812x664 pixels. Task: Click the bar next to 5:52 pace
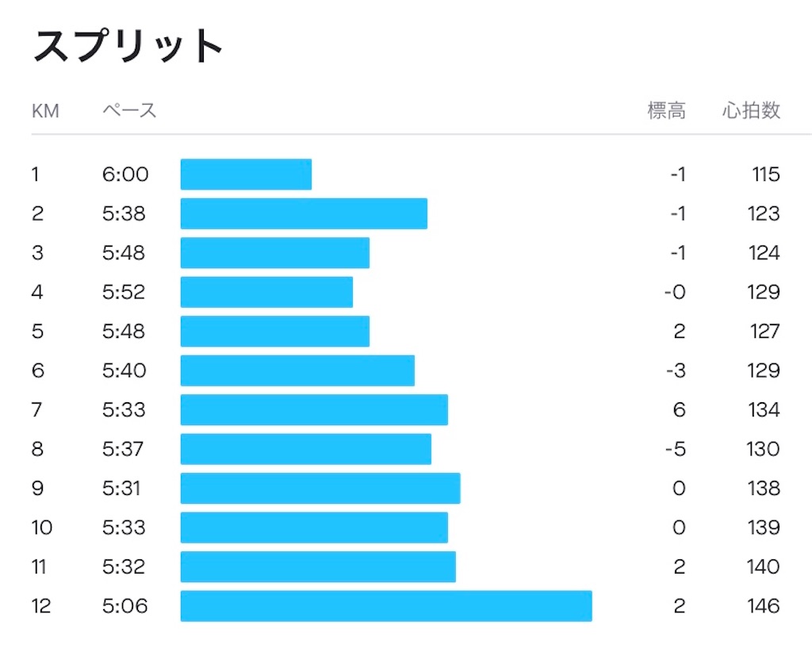(266, 292)
